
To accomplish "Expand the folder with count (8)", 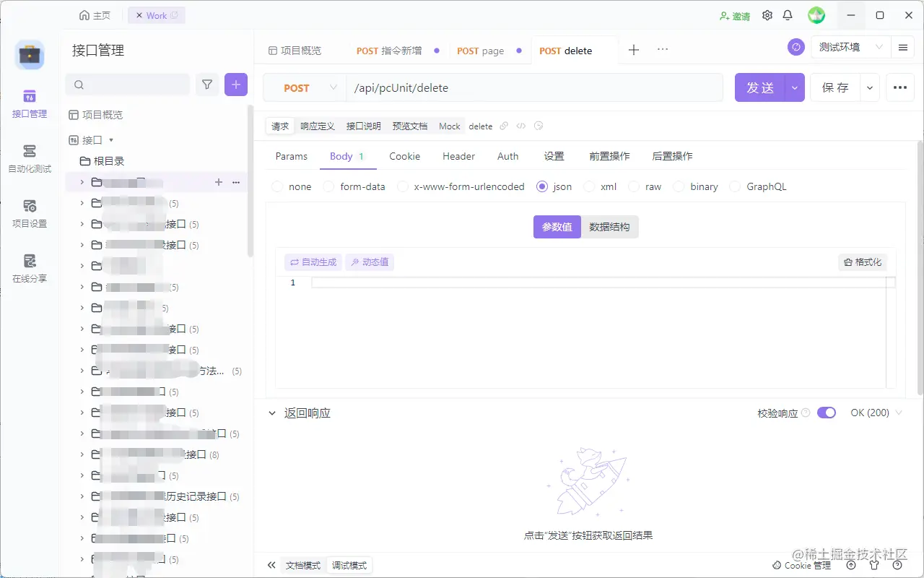I will click(82, 454).
